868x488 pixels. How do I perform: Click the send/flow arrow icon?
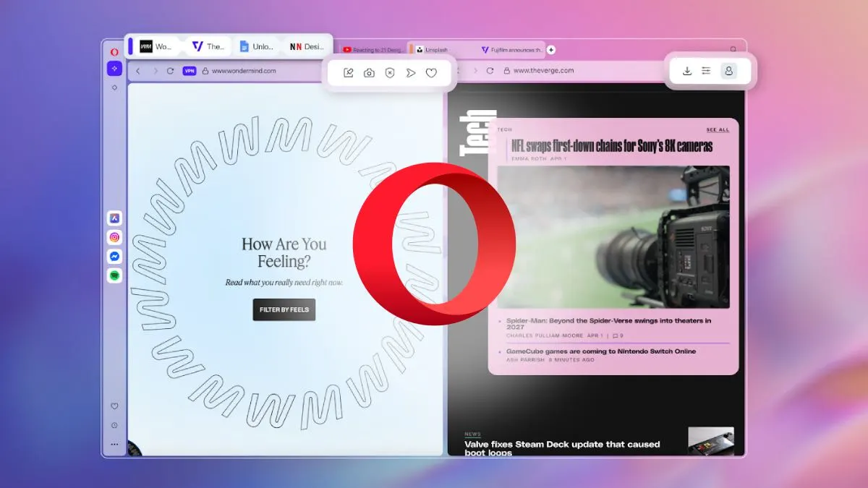[411, 73]
